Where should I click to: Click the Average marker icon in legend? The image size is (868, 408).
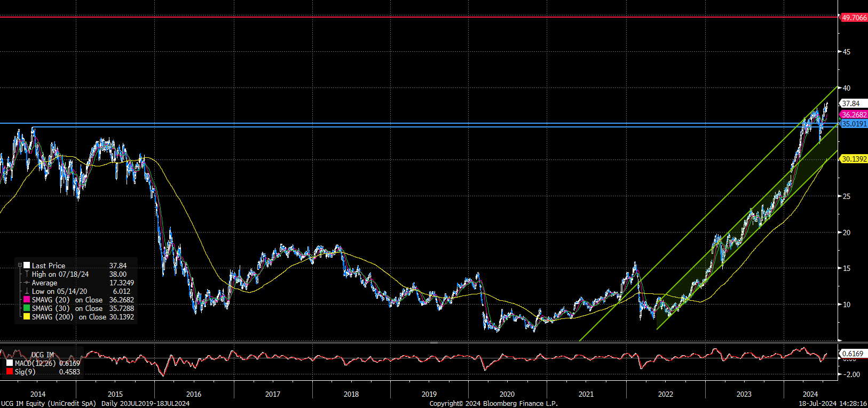[27, 283]
